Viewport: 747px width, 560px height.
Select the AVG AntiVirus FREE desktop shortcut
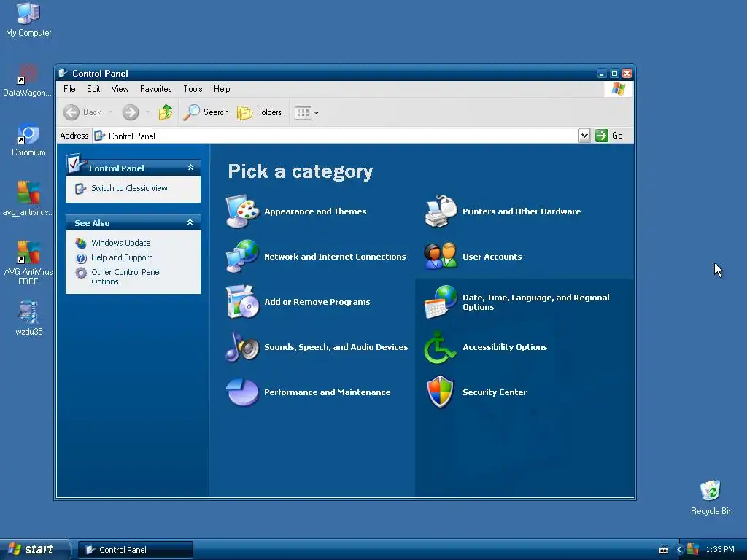tap(28, 262)
